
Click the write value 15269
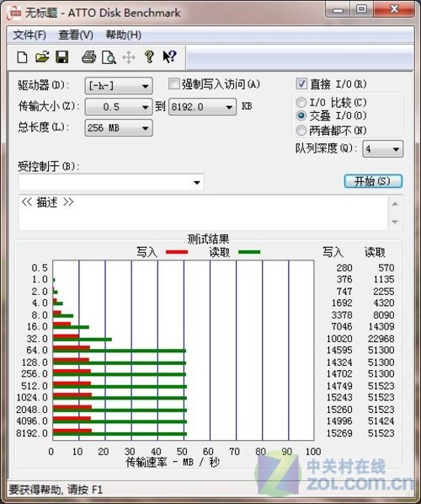pos(339,433)
